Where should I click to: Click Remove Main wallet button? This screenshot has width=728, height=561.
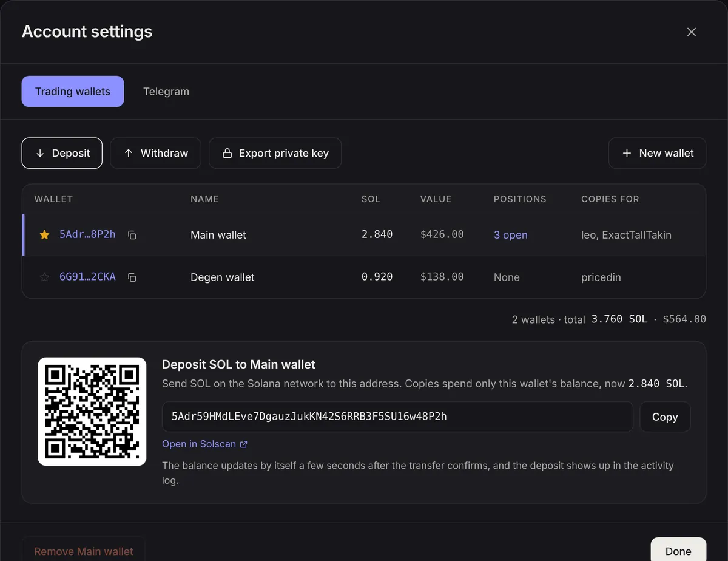coord(84,549)
